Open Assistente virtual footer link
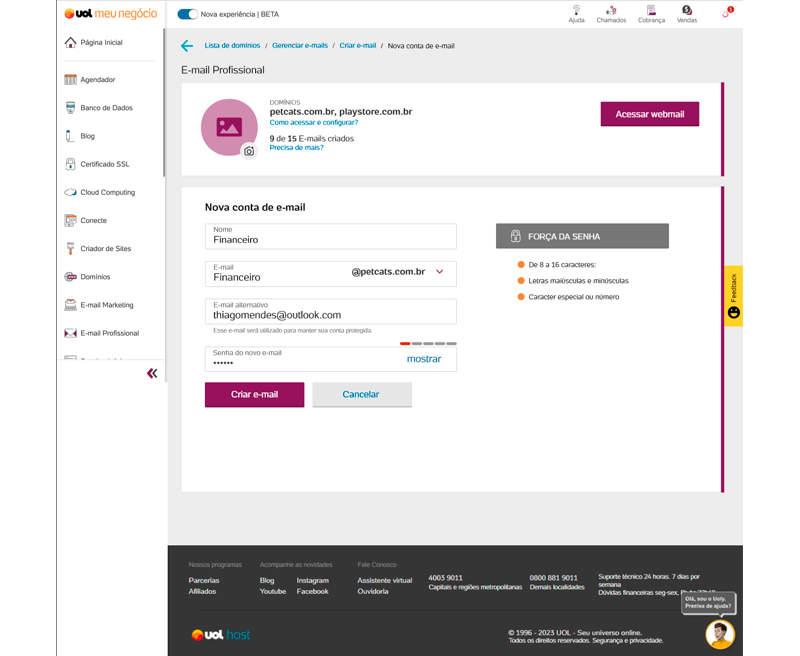800x656 pixels. coord(385,581)
